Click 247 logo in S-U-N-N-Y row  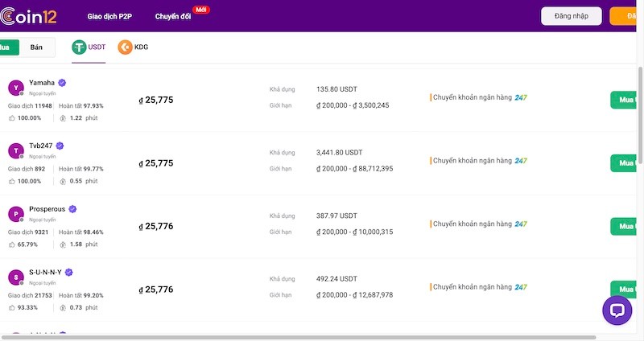pyautogui.click(x=521, y=287)
